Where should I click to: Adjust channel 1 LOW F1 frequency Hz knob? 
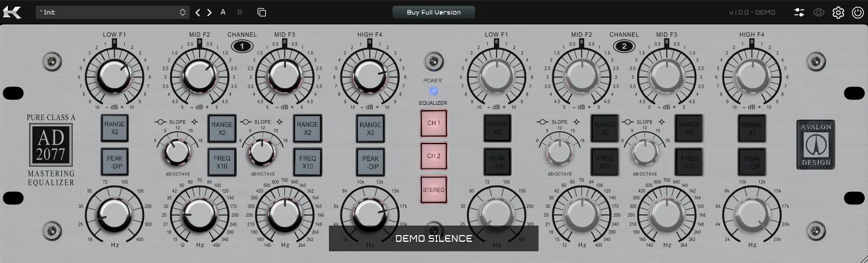114,215
